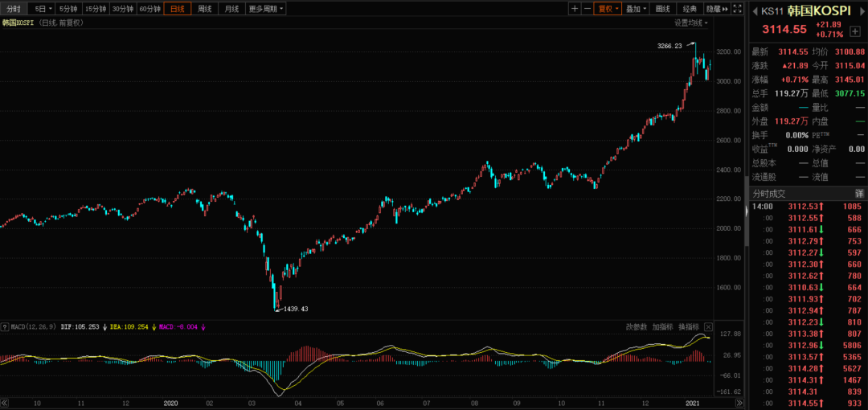Select tick row with volume 5806
This screenshot has height=410, width=868.
click(808, 345)
